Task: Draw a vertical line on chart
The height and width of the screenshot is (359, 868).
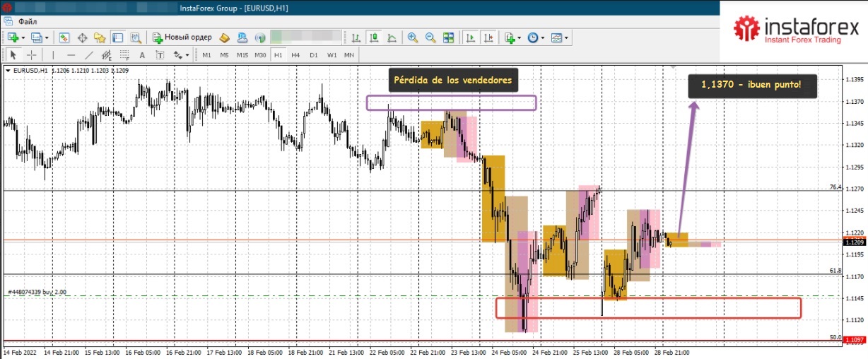Action: pos(53,55)
